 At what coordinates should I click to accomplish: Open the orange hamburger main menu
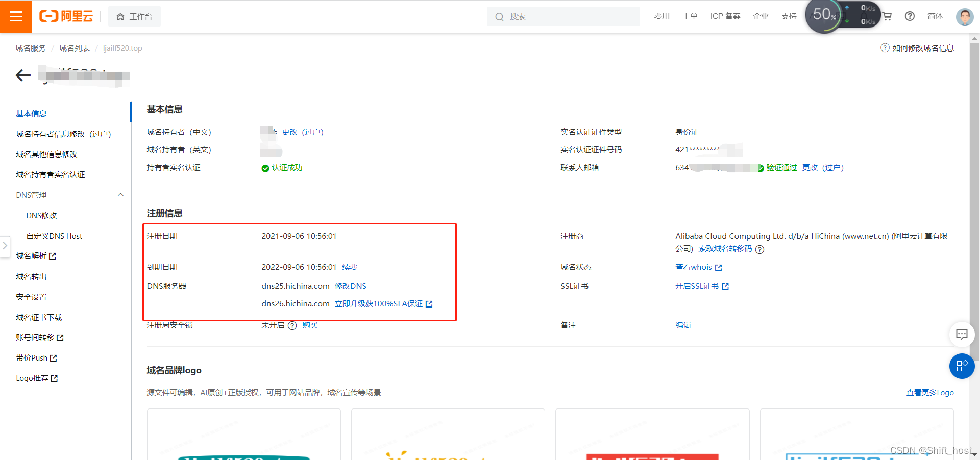click(16, 16)
